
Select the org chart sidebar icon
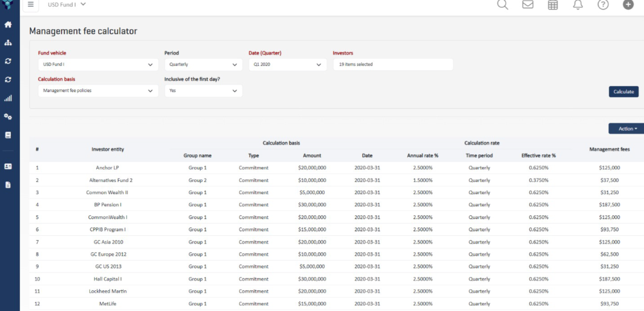point(8,42)
